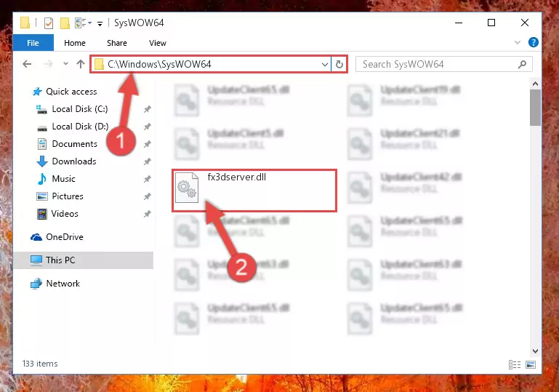Open Local Disk (D:) in sidebar
Screen dimensions: 559x392
pyautogui.click(x=73, y=127)
